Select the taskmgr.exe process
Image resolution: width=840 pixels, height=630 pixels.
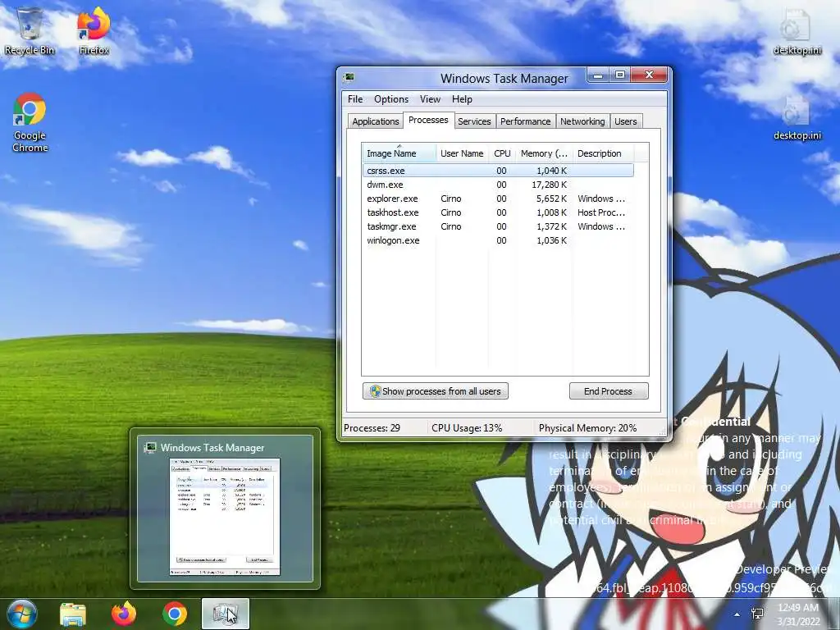[x=498, y=226]
